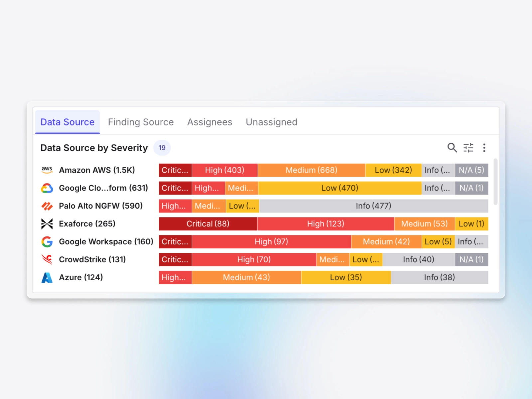Click the Amazon AWS logo icon
This screenshot has height=399, width=532.
coord(47,170)
